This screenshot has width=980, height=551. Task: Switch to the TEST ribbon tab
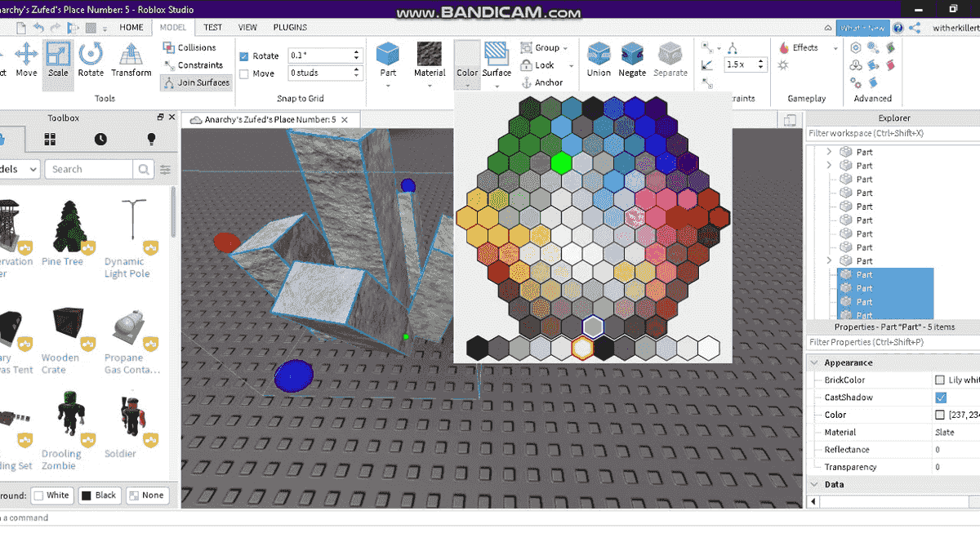coord(212,27)
